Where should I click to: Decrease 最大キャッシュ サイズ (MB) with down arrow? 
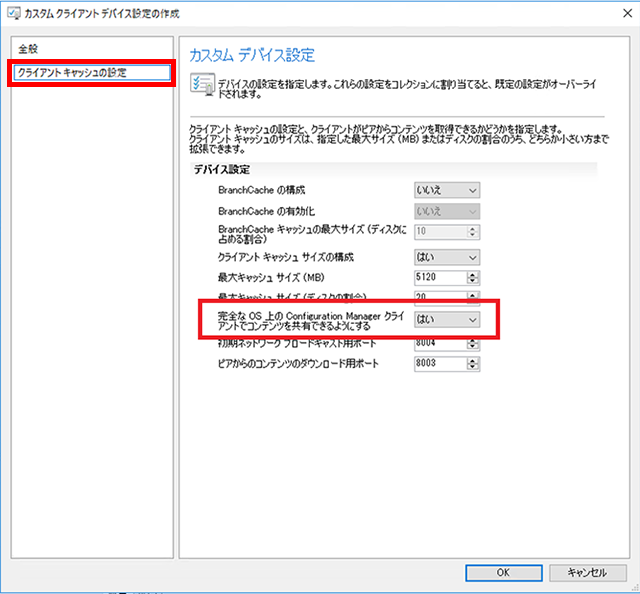[x=474, y=281]
